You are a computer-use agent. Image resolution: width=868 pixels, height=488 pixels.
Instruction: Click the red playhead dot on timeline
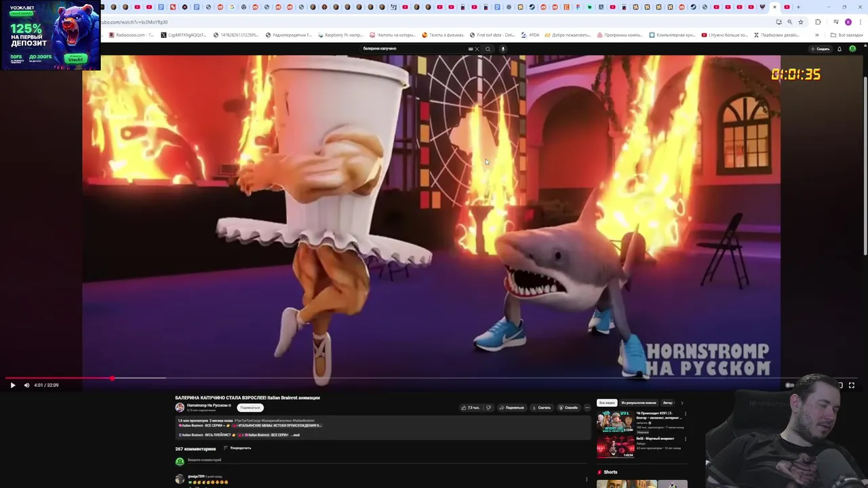tap(112, 378)
